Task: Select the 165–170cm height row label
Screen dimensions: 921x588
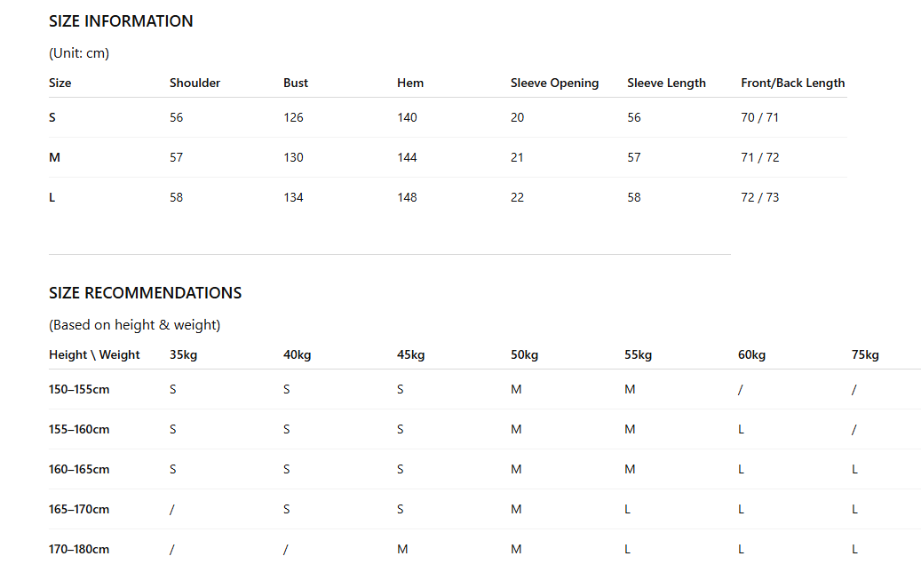Action: pos(79,509)
